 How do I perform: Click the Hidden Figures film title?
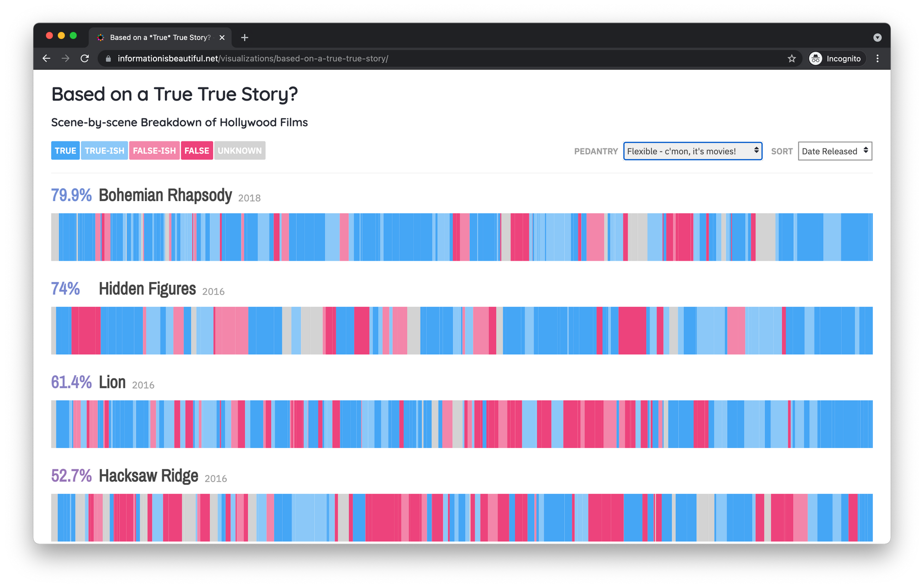pyautogui.click(x=147, y=288)
